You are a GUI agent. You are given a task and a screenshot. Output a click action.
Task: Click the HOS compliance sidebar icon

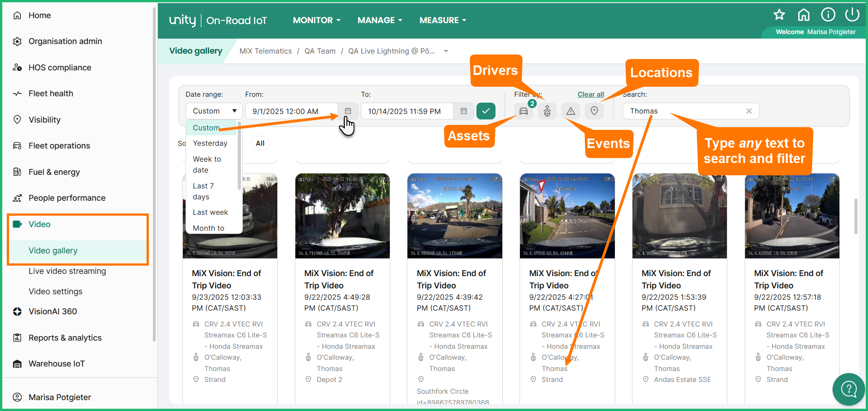point(17,68)
